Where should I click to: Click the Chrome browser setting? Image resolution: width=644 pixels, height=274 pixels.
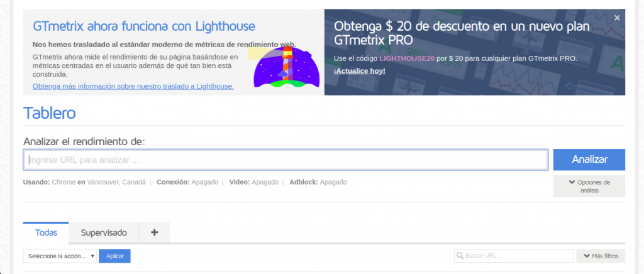[64, 182]
